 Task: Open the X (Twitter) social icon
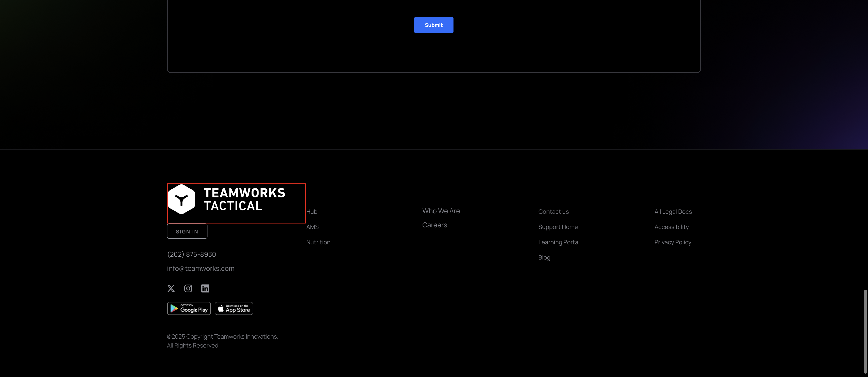point(171,288)
